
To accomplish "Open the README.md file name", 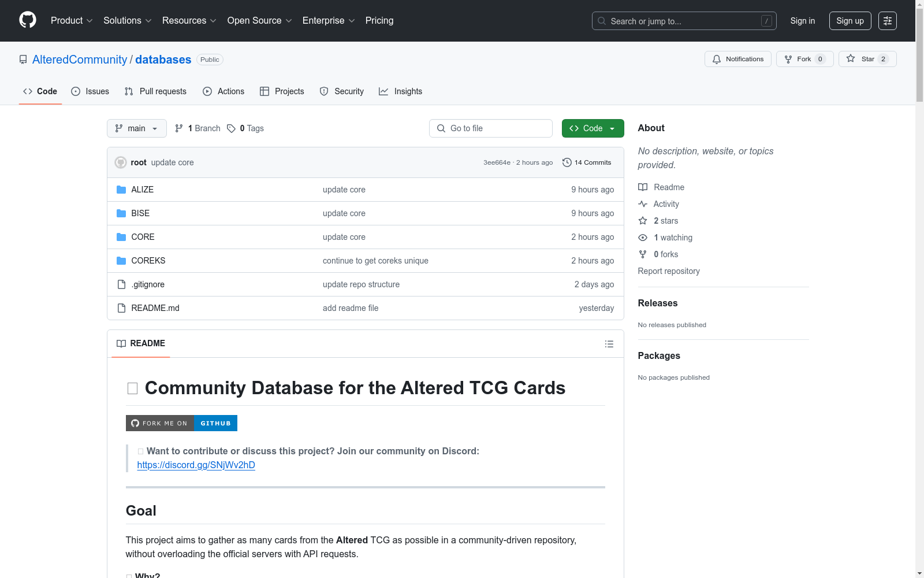I will 155,308.
